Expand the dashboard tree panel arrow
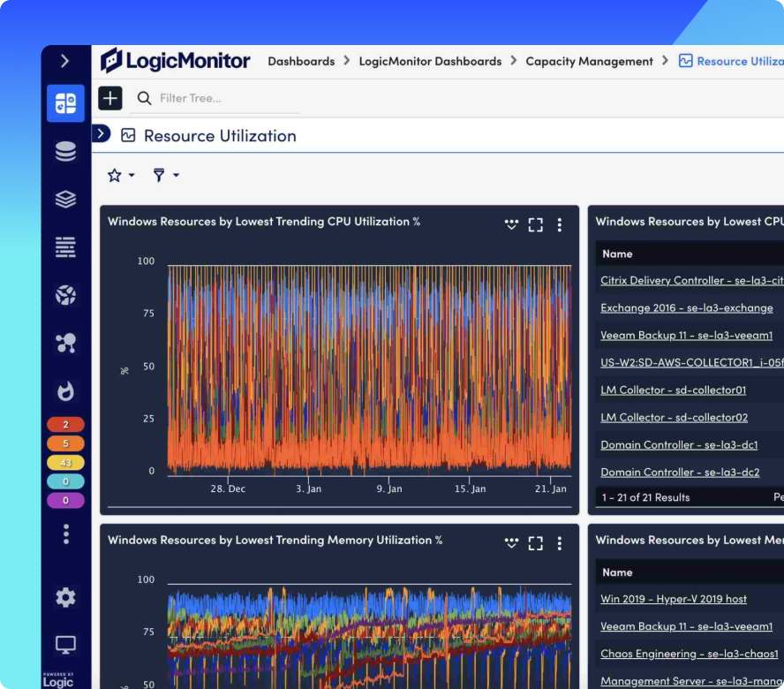The height and width of the screenshot is (689, 784). (101, 133)
